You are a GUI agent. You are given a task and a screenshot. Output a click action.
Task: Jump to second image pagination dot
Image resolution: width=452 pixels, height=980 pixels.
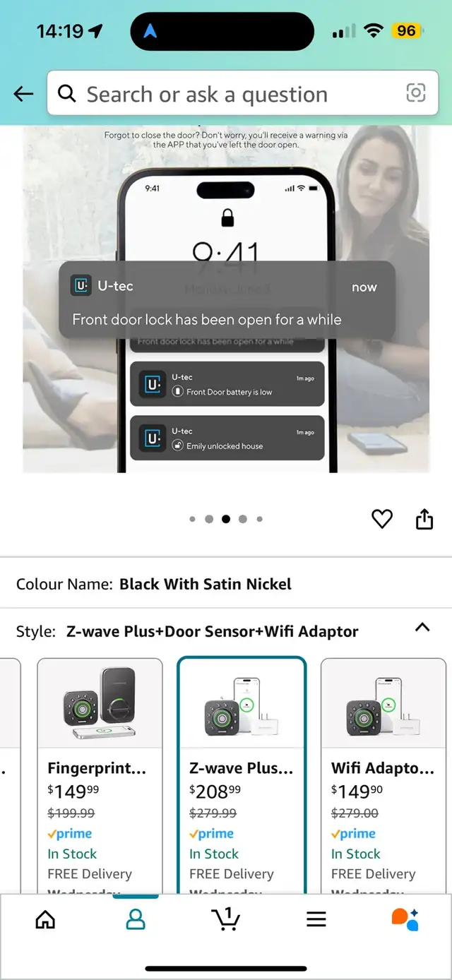209,519
